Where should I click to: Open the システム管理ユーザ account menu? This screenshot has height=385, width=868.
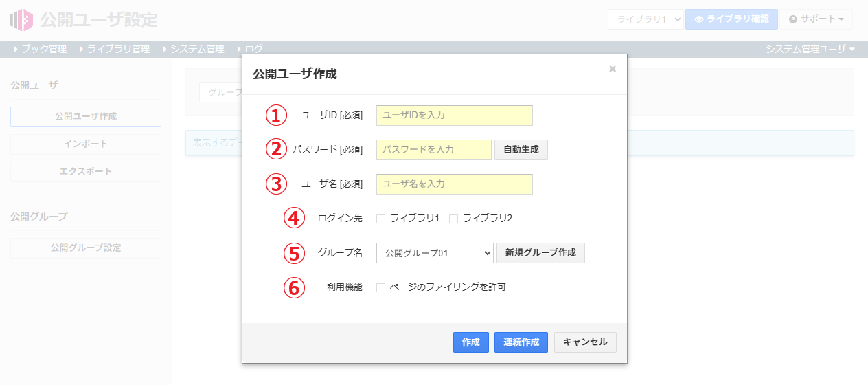(810, 49)
